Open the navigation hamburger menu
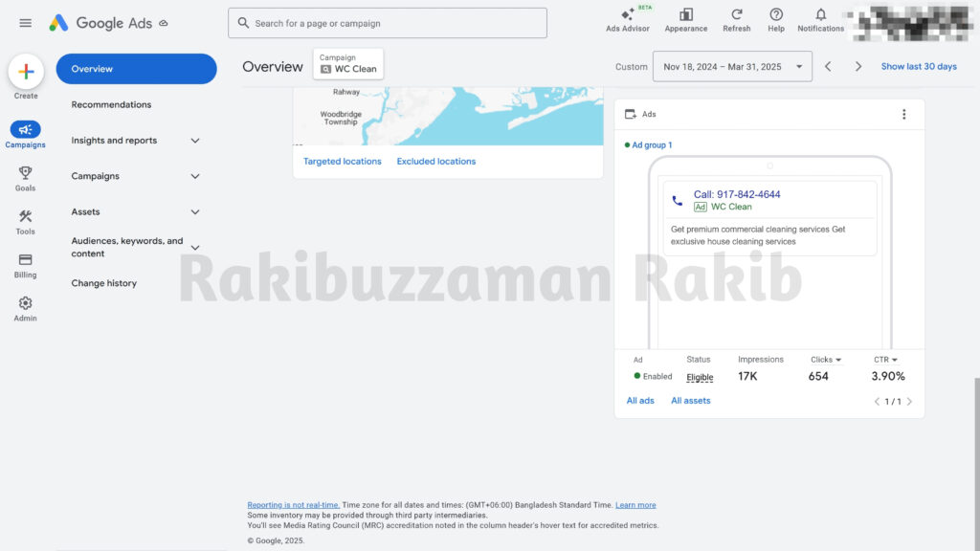Screen dimensions: 980x551 coord(25,23)
